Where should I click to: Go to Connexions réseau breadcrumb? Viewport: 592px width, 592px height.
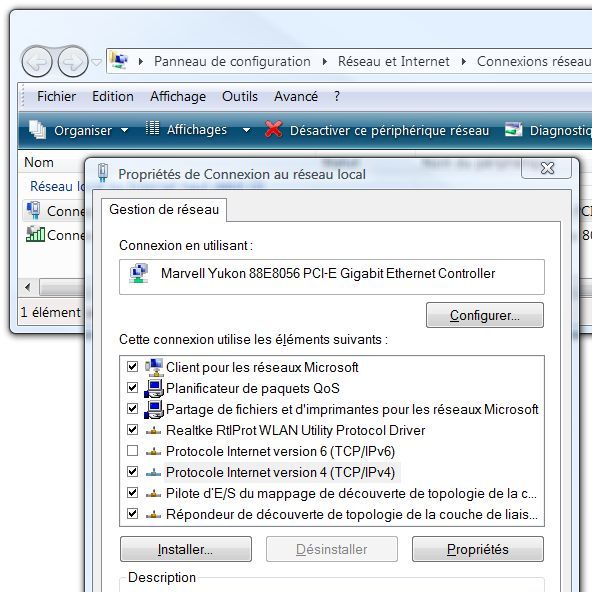pyautogui.click(x=534, y=62)
